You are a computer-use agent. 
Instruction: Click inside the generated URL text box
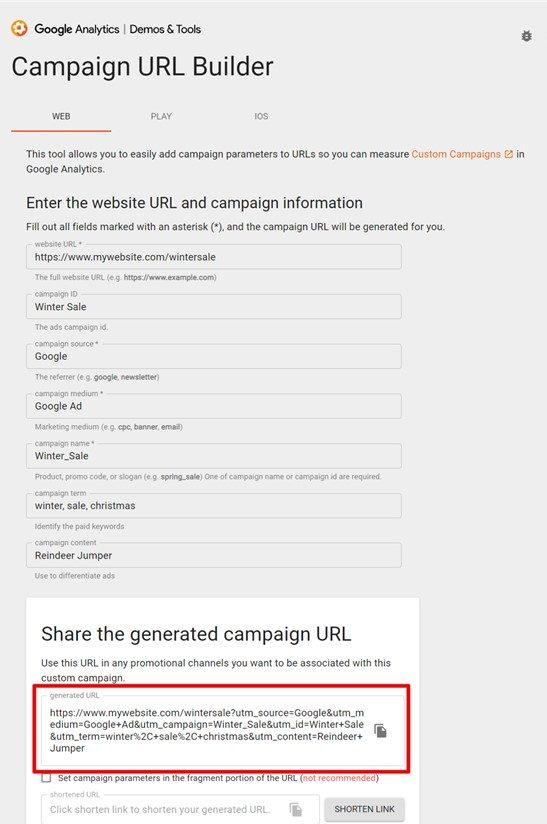coord(207,730)
